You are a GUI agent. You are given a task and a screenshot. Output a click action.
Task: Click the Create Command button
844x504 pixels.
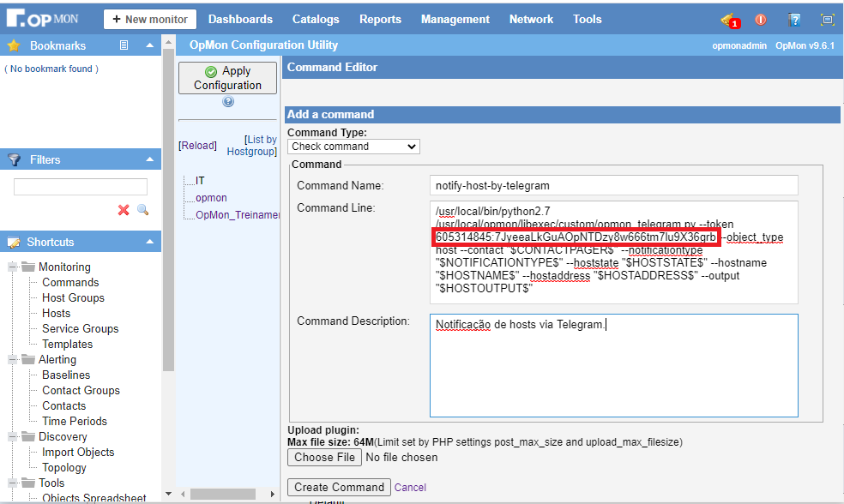[339, 487]
